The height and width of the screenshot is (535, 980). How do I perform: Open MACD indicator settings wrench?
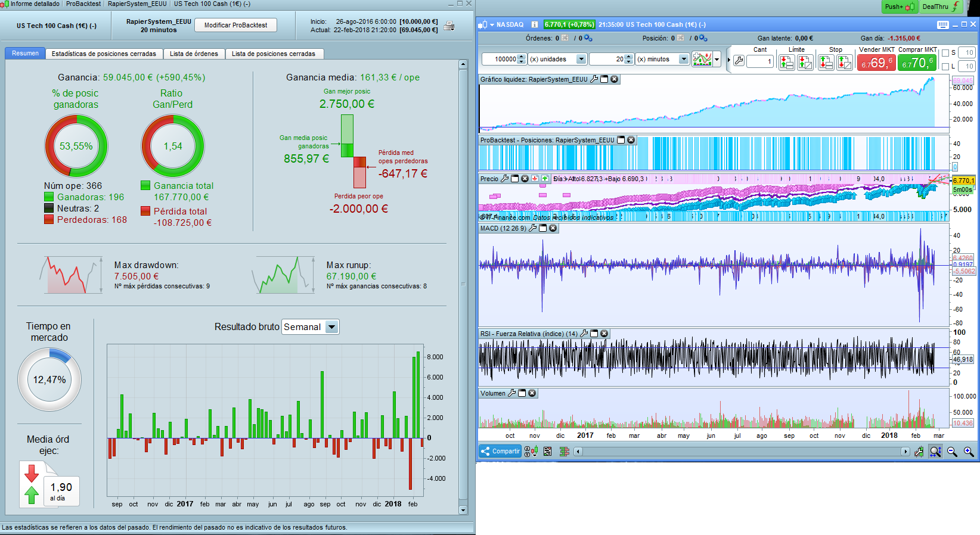coord(533,228)
